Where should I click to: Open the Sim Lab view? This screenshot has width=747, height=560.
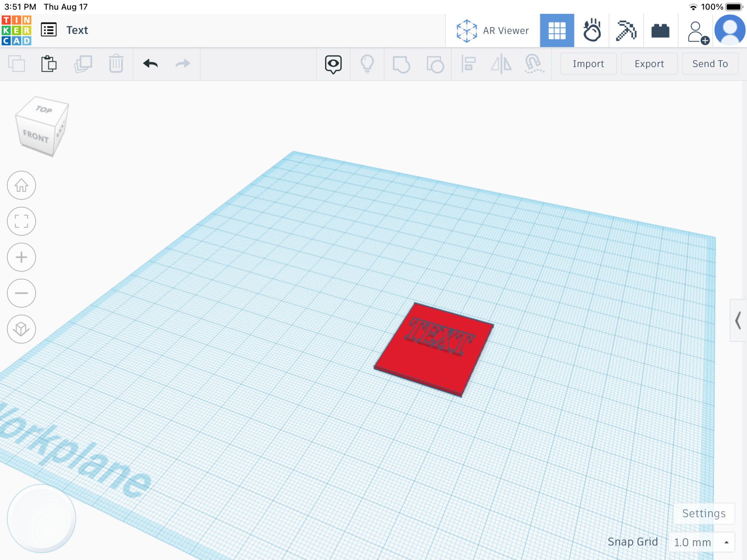pyautogui.click(x=591, y=31)
